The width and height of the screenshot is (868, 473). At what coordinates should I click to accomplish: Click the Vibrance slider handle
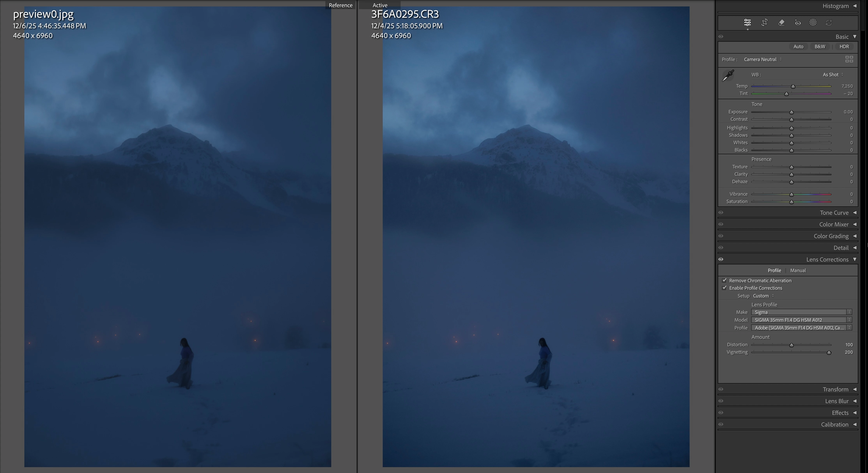(791, 194)
